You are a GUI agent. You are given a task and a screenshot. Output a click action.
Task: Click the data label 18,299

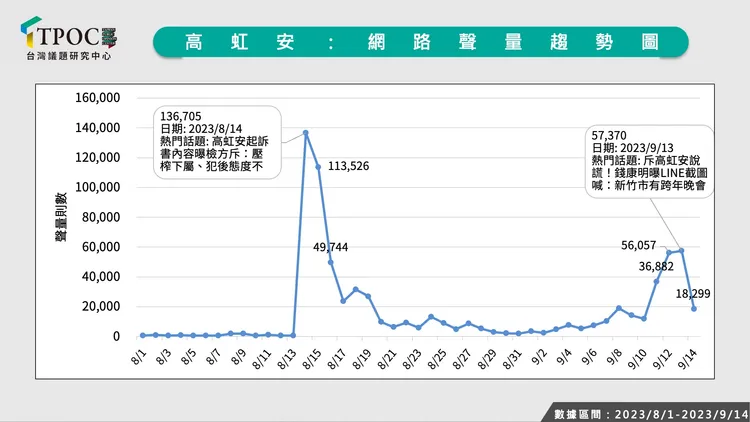click(x=693, y=294)
